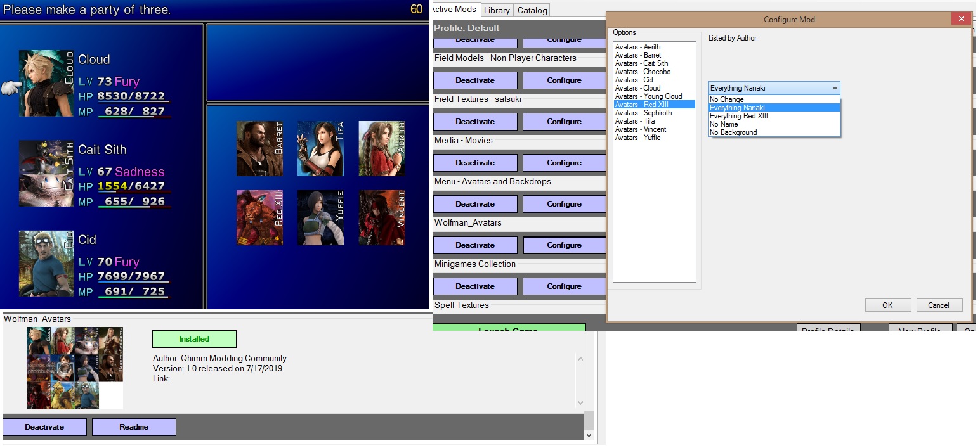The width and height of the screenshot is (980, 448).
Task: Configure Field Textures - satsuki mod
Action: tap(564, 122)
